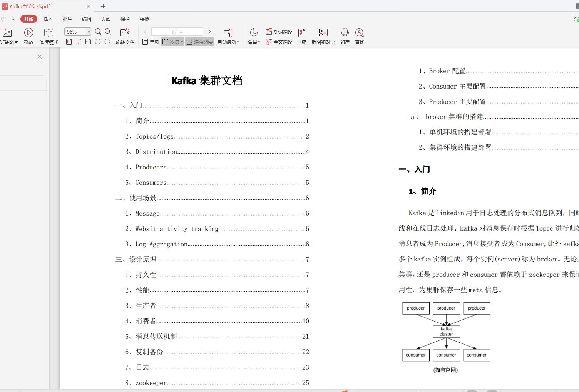Open the 转换 ribbon tab
The image size is (579, 392).
pyautogui.click(x=144, y=19)
